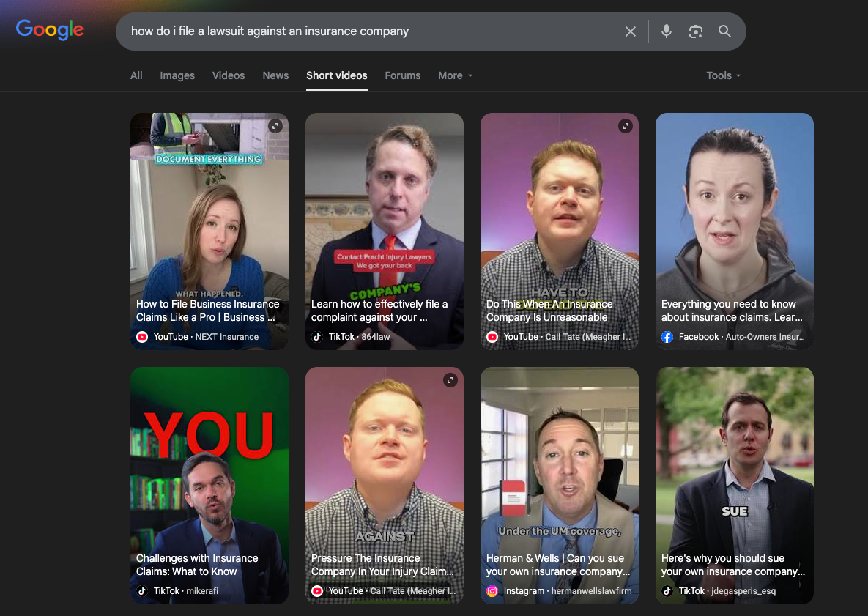Expand the More dropdown menu
Screen dimensions: 868x616
point(455,75)
